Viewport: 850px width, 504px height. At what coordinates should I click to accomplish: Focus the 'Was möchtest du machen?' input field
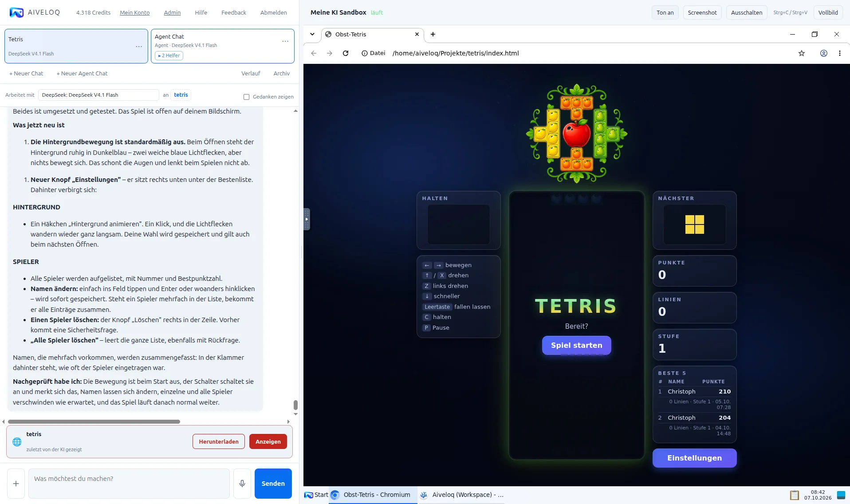coord(129,484)
